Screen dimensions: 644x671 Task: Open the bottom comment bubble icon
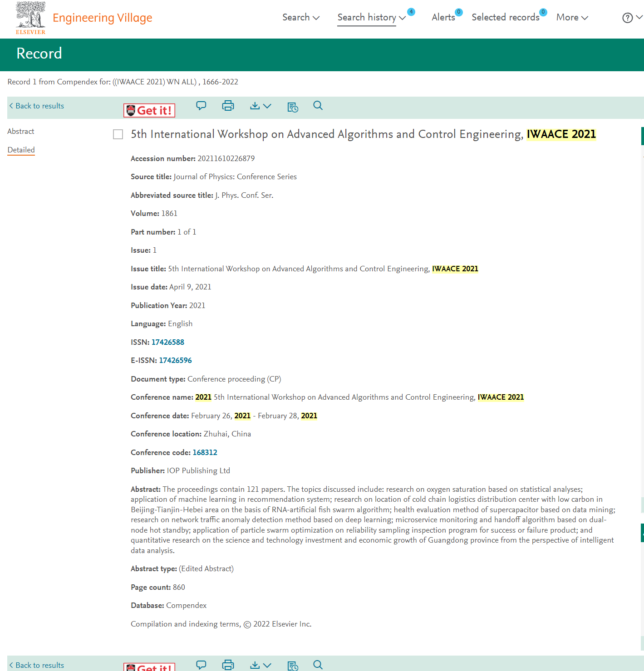(x=201, y=665)
